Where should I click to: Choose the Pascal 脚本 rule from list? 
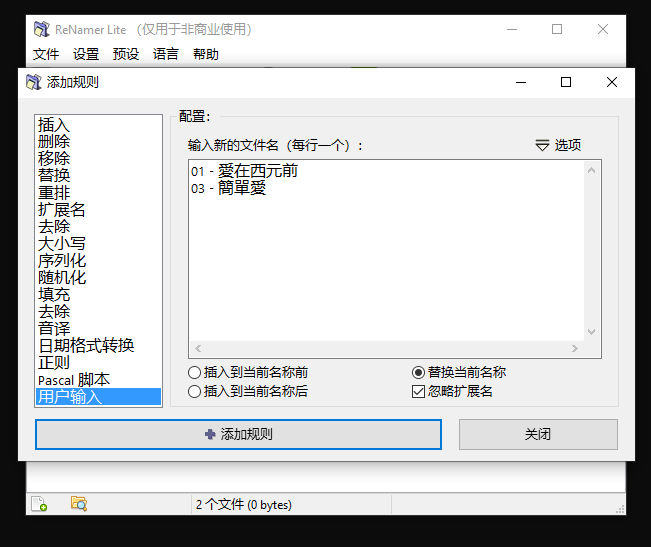coord(74,379)
